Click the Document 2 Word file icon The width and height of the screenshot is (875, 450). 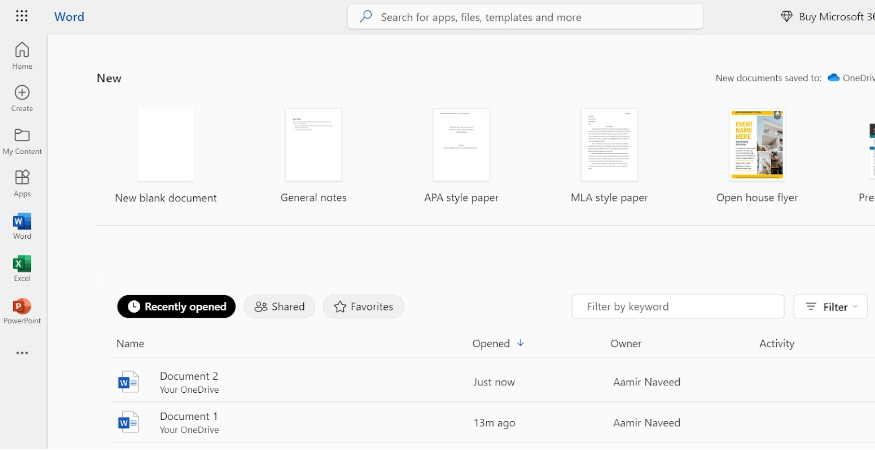(128, 382)
